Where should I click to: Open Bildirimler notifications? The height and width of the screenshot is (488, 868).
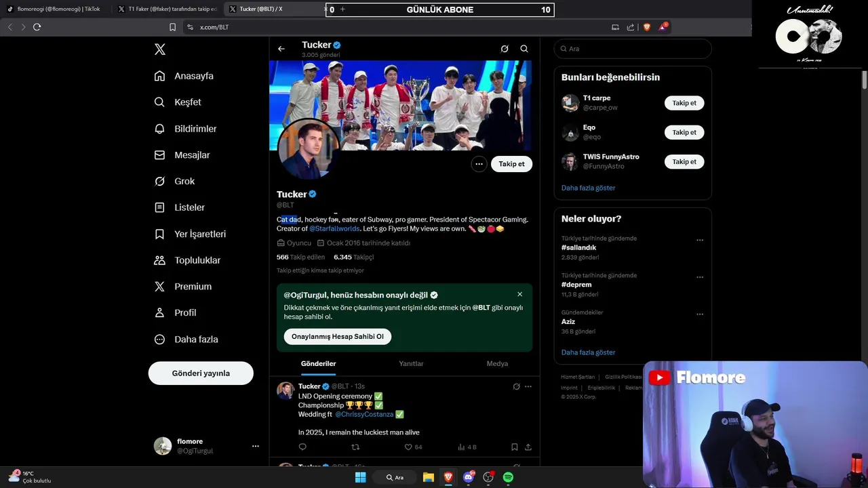coord(185,129)
